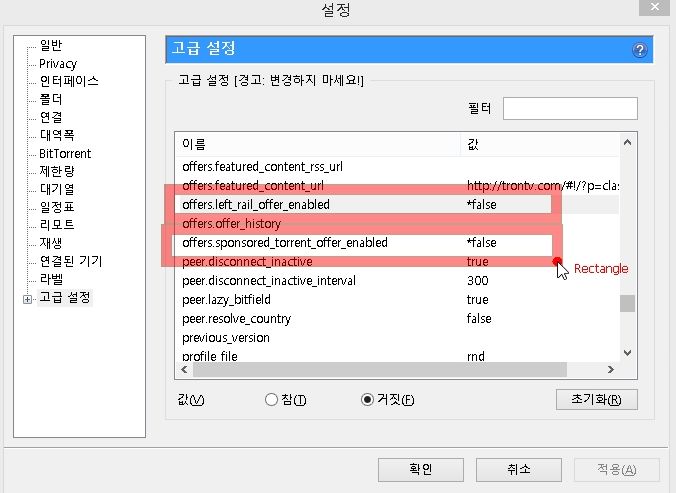This screenshot has height=493, width=676.
Task: Select 인터페이스 in the settings tree
Action: click(69, 81)
